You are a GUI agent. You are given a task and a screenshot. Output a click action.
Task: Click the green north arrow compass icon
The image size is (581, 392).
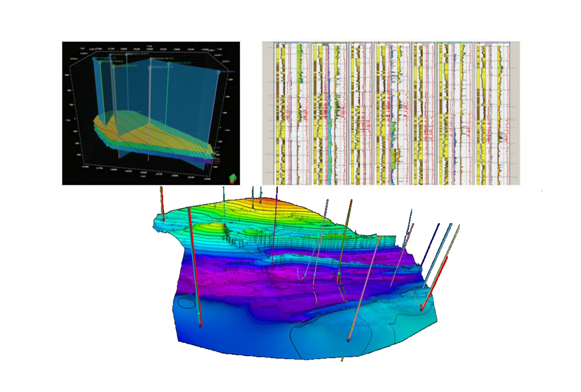tap(233, 178)
